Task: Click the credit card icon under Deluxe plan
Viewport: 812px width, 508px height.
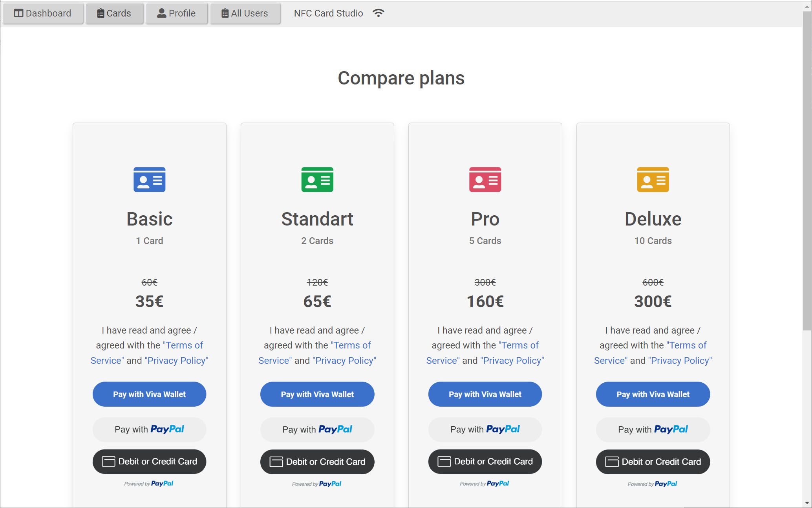Action: (612, 462)
